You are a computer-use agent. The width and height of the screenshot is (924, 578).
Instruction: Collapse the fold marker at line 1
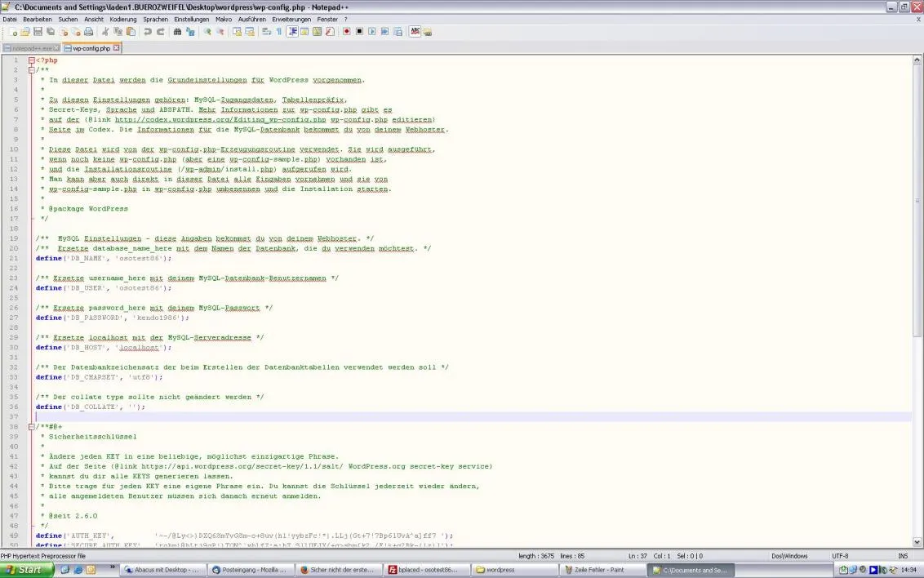31,60
